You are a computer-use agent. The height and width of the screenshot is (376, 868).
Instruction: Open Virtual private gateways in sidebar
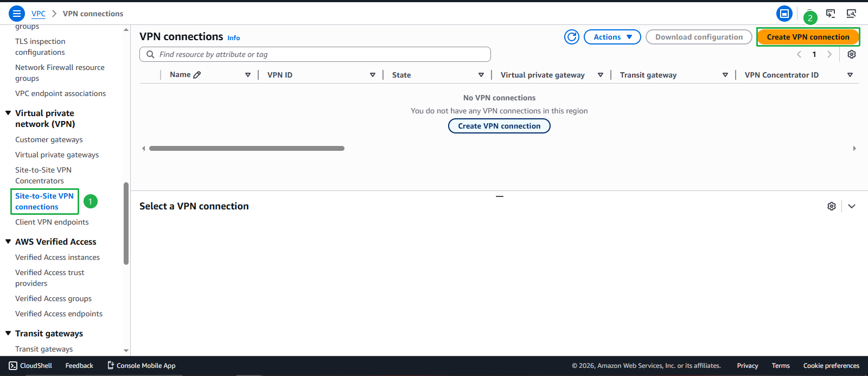pyautogui.click(x=57, y=155)
